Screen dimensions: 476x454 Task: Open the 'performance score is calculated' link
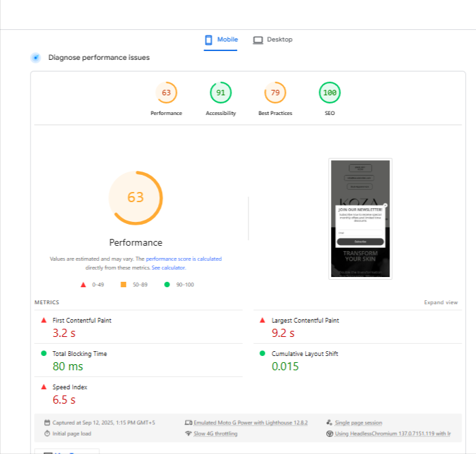[184, 259]
